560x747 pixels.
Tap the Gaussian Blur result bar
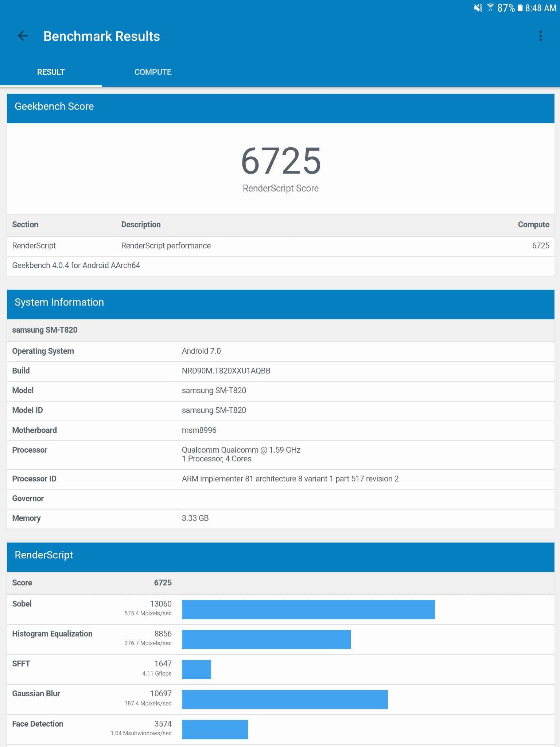[x=285, y=700]
